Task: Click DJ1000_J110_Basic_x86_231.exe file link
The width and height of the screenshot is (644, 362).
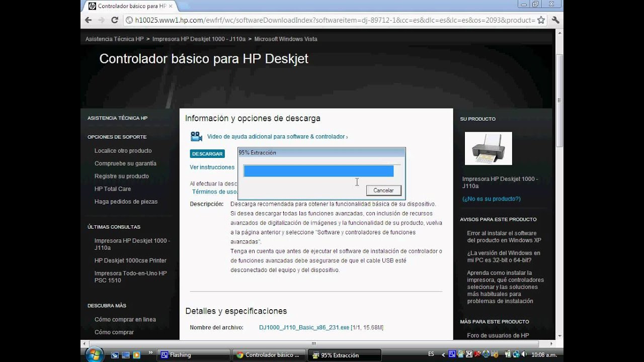Action: coord(304,327)
